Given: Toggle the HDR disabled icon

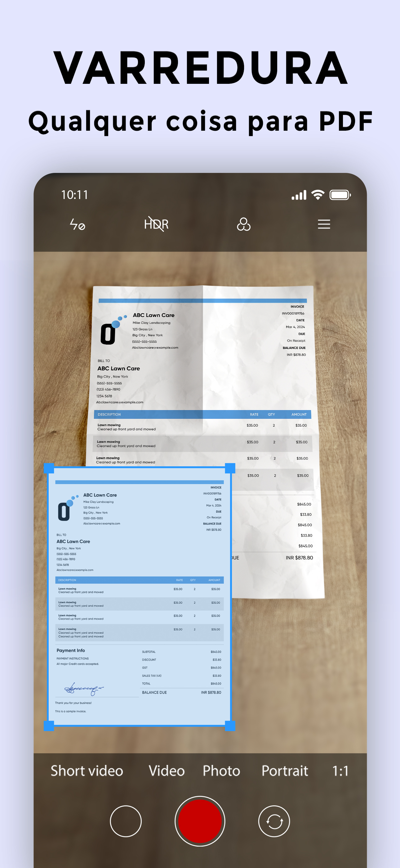Looking at the screenshot, I should coord(156,224).
